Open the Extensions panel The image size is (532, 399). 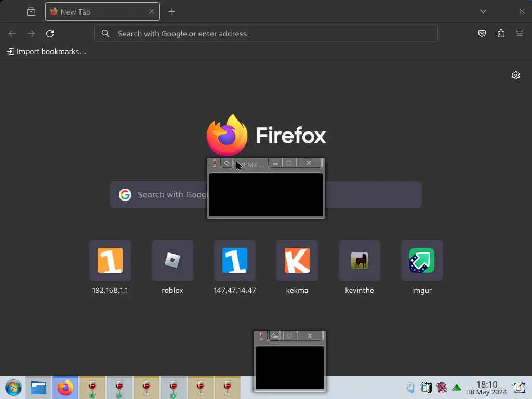501,33
